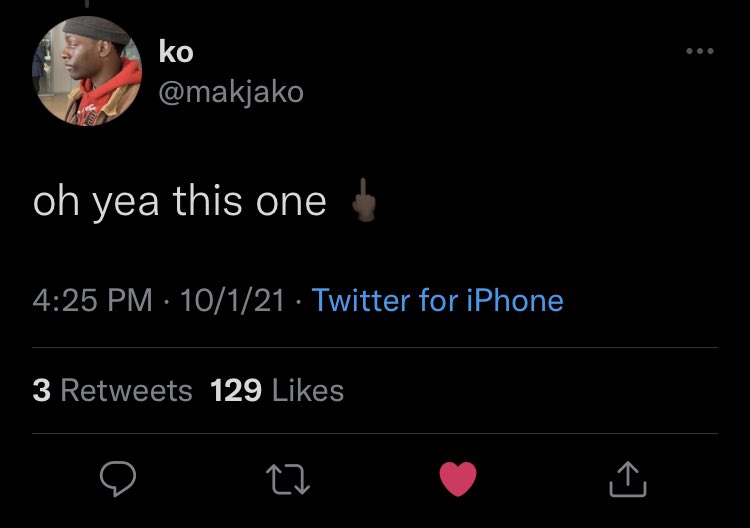Screen dimensions: 750x528
Task: Open the @makjako handle
Action: 230,92
